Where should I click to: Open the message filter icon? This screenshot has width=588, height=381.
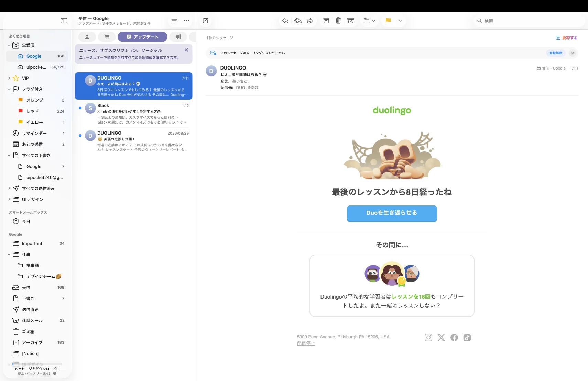[174, 21]
